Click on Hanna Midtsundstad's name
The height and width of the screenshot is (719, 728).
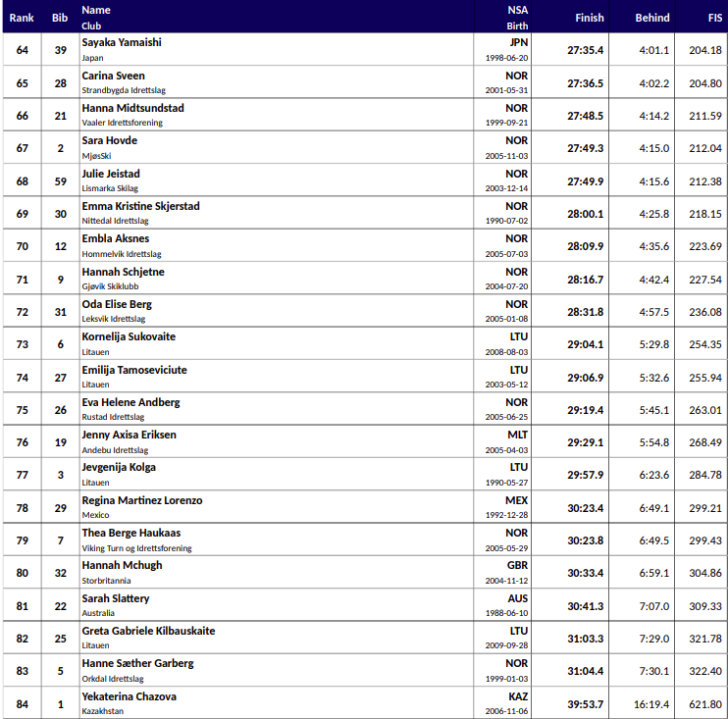pos(132,108)
